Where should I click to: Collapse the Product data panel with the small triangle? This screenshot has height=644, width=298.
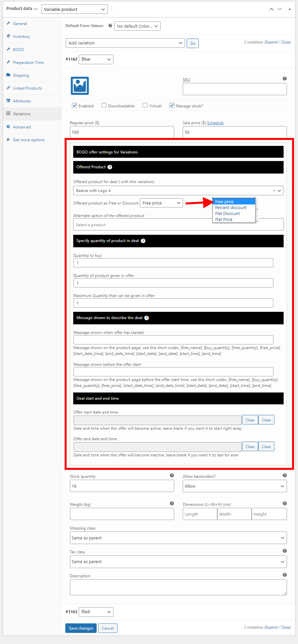[289, 9]
